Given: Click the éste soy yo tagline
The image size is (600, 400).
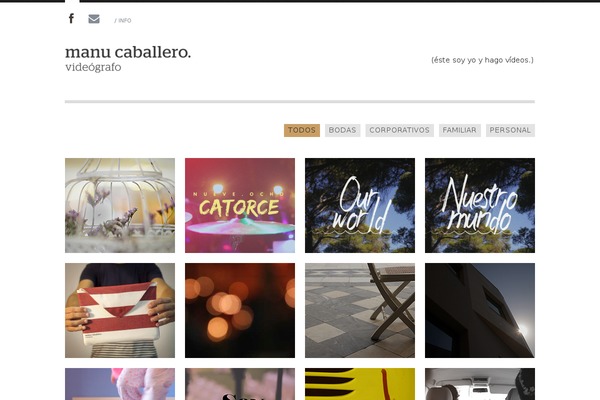Looking at the screenshot, I should point(482,60).
